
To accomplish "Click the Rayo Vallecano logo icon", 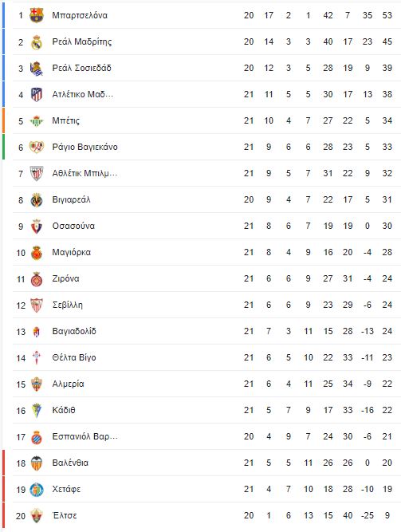I will click(37, 148).
